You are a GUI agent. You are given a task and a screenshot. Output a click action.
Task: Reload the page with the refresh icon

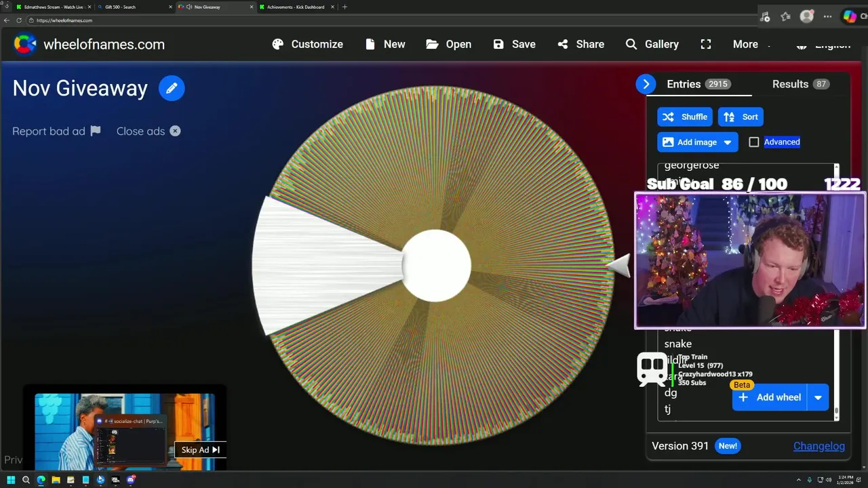point(19,20)
